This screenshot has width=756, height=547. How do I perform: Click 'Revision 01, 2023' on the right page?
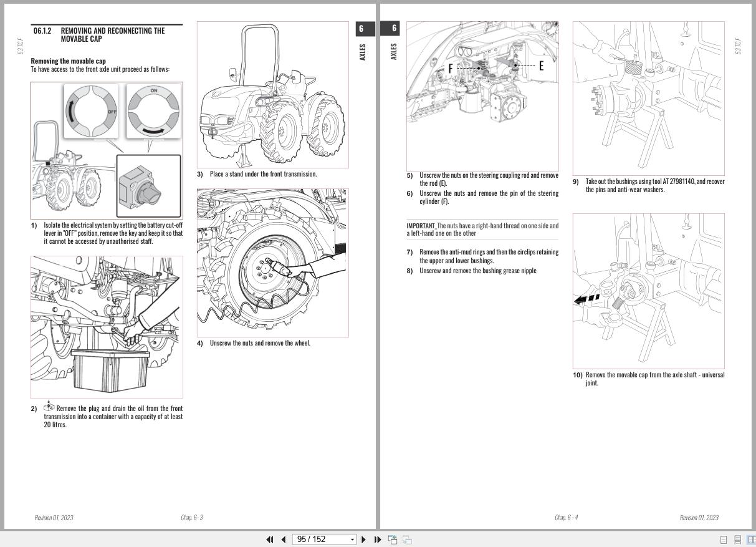coord(699,518)
